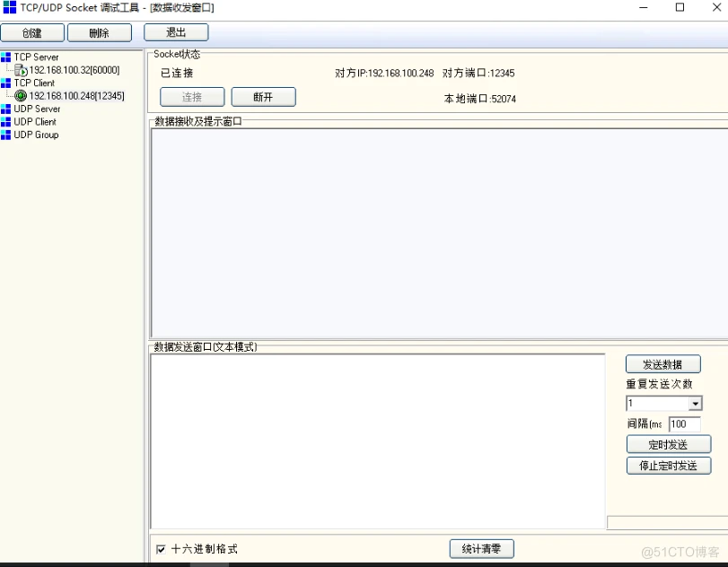
Task: Click the 退出 exit button
Action: tap(176, 32)
